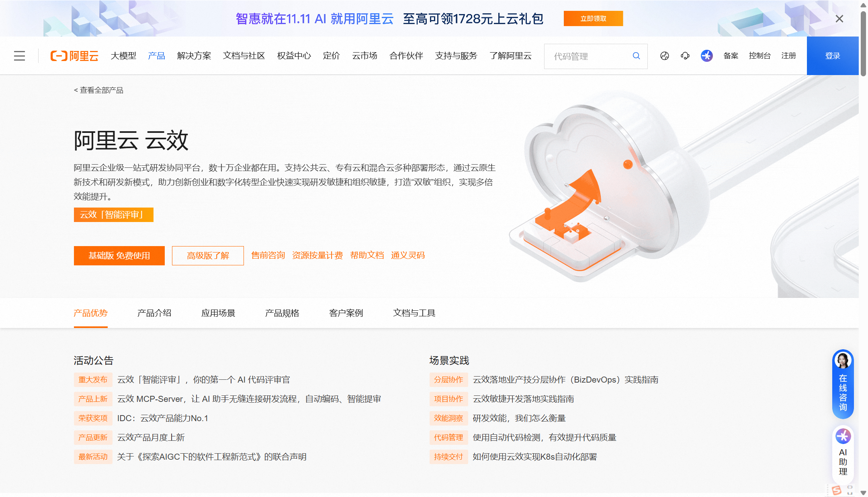868x497 pixels.
Task: Click the 登录 login button
Action: 832,56
